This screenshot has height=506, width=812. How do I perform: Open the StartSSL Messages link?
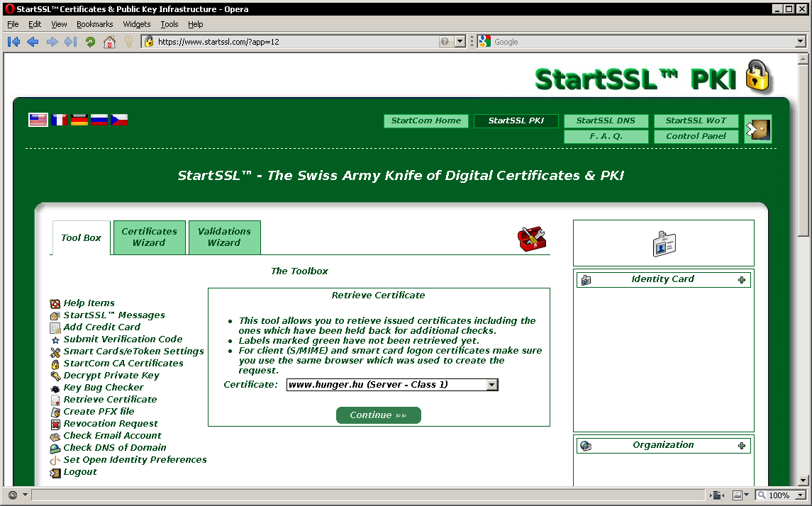[x=114, y=315]
